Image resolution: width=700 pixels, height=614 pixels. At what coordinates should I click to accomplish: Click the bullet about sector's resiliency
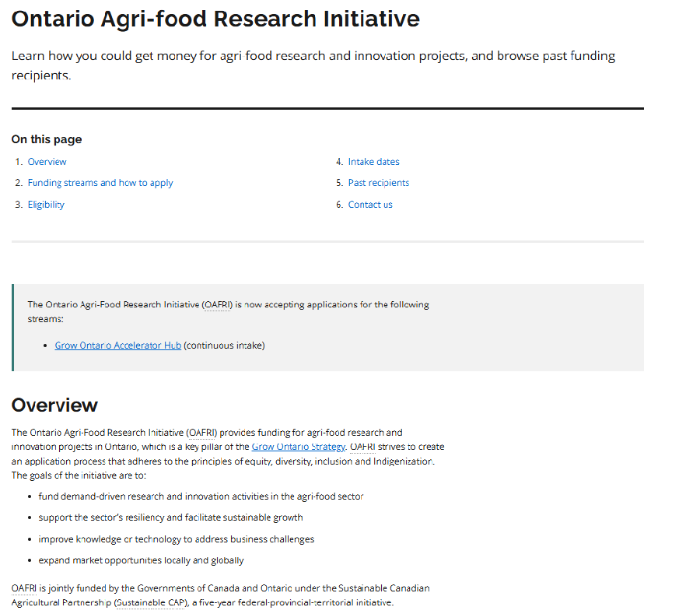(x=170, y=518)
